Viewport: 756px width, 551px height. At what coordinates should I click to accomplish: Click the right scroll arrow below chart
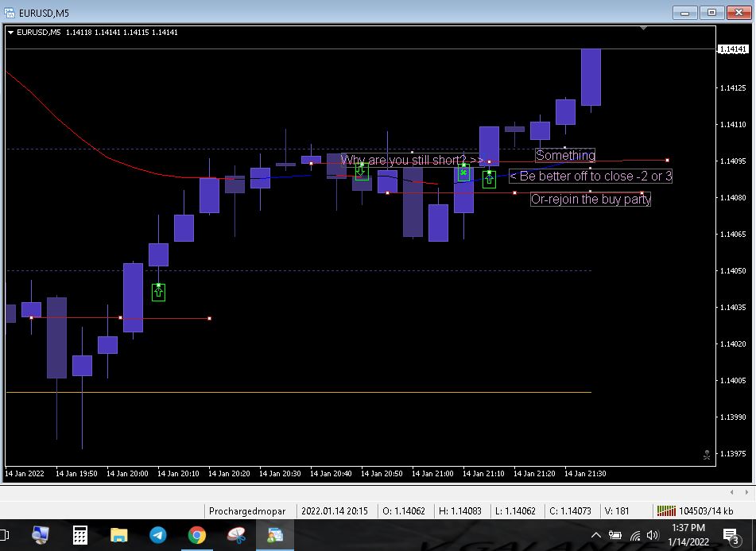746,492
